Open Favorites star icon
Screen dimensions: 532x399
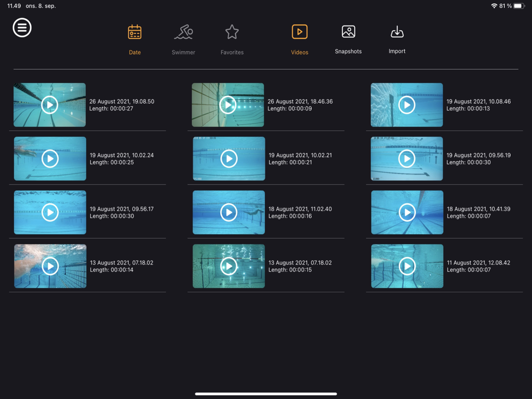232,32
